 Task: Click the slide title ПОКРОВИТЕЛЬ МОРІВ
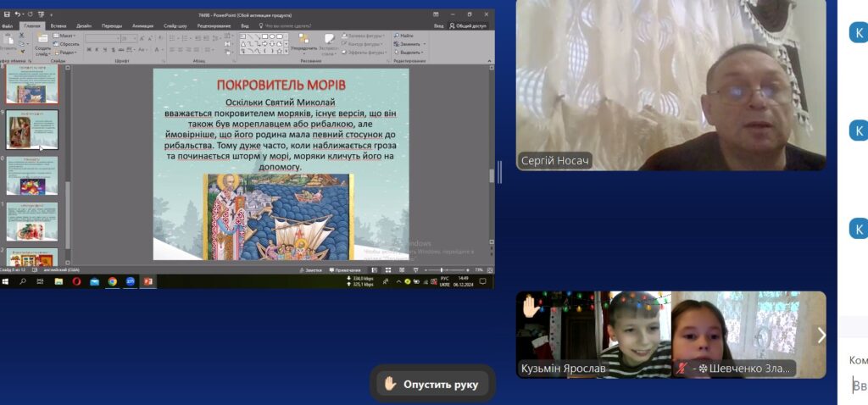[x=281, y=86]
